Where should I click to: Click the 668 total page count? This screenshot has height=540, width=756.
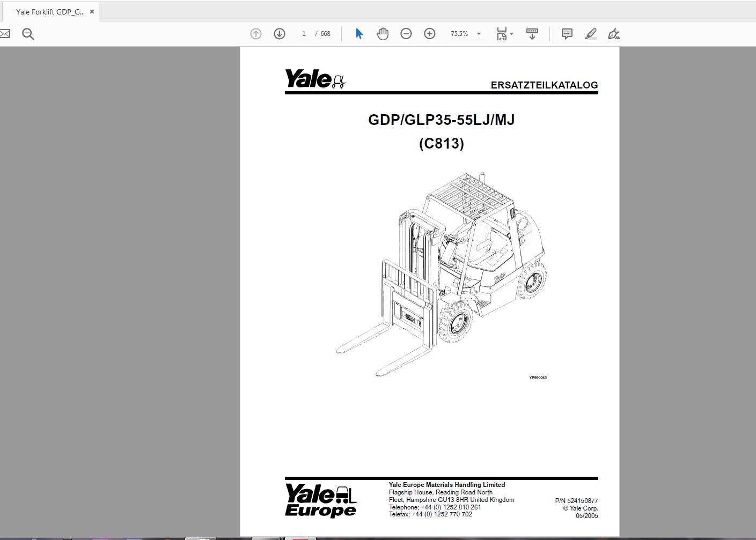[326, 34]
